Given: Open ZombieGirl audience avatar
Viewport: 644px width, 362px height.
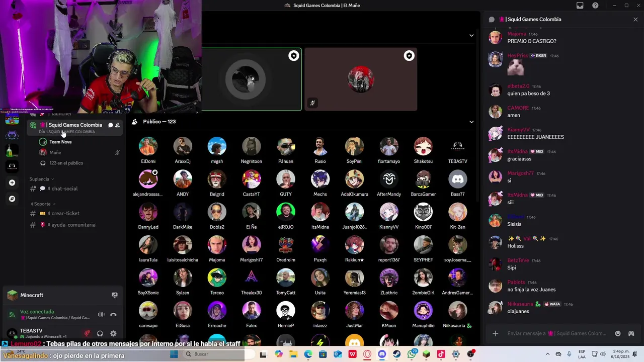Looking at the screenshot, I should click(x=423, y=278).
